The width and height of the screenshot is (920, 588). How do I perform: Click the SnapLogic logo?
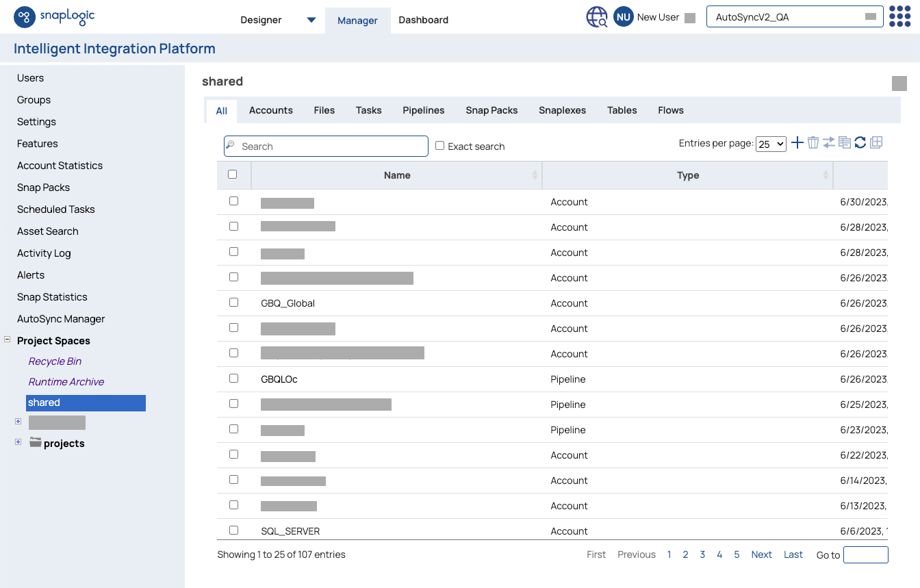click(x=54, y=17)
